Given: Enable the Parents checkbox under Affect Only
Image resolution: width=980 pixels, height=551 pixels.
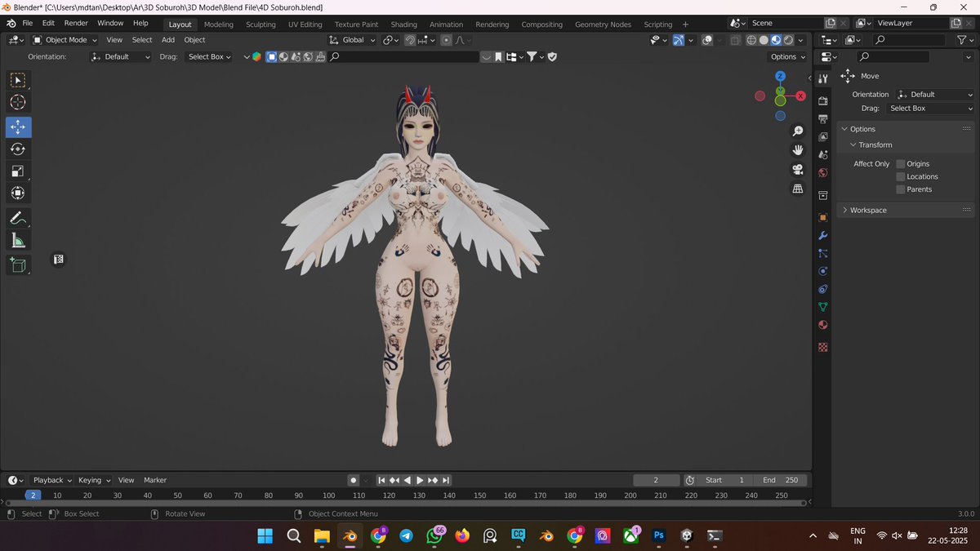Looking at the screenshot, I should click(901, 189).
